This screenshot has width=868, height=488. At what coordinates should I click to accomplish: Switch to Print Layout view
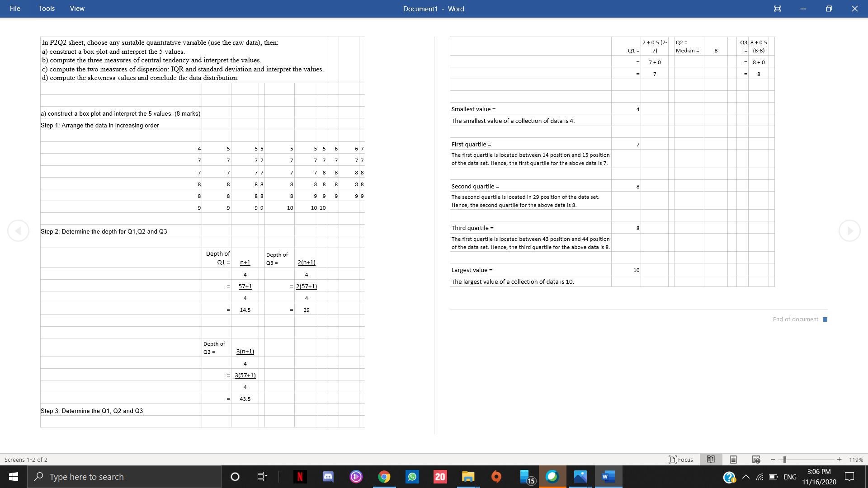pyautogui.click(x=733, y=460)
